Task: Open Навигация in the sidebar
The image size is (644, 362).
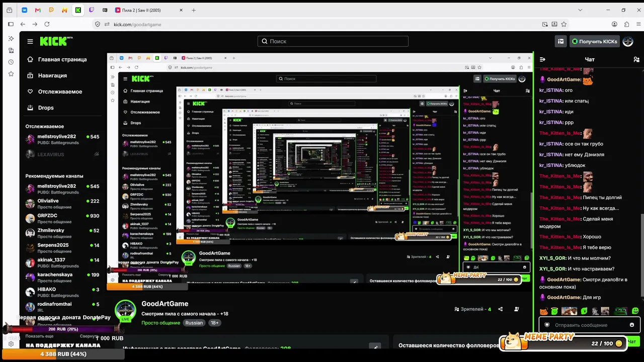Action: click(x=47, y=75)
